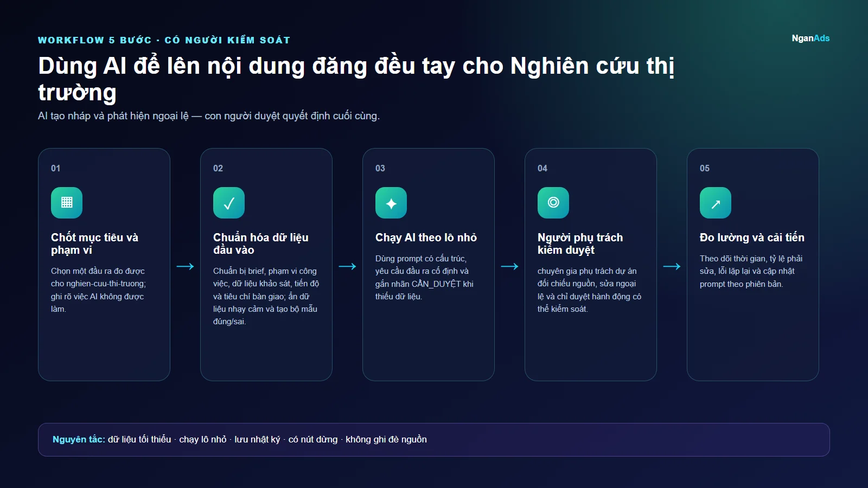Click the step number 02 label

[x=218, y=168]
